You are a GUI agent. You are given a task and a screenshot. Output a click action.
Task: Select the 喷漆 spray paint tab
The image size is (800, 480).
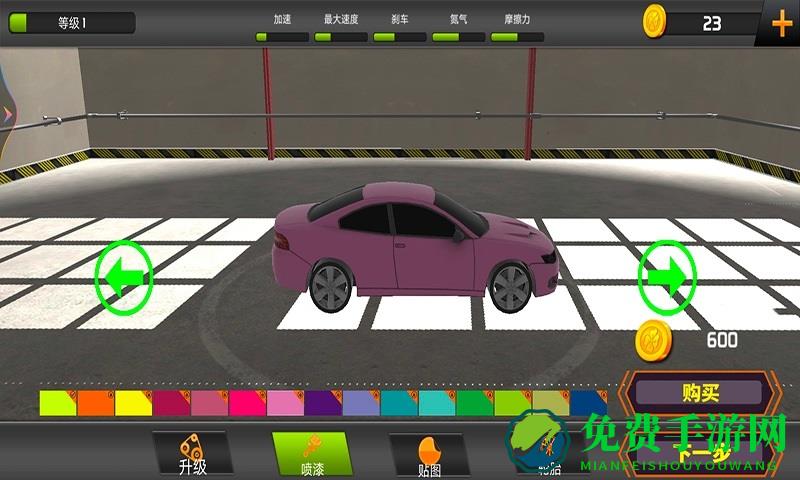(310, 455)
